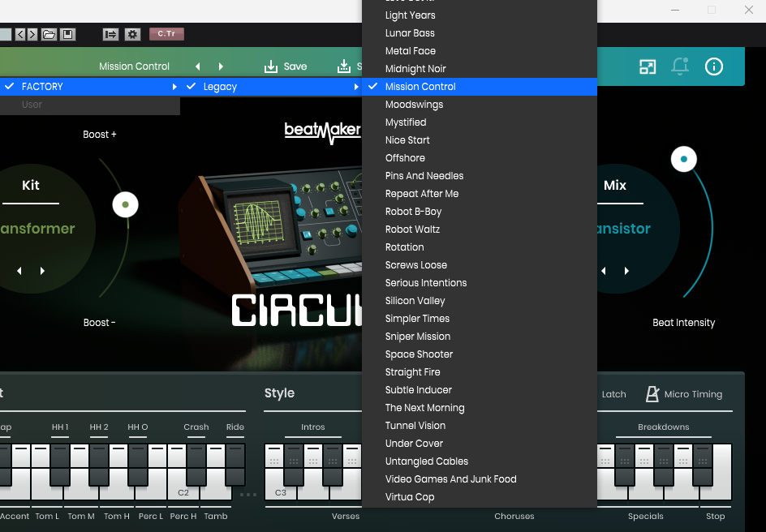
Task: Choose Repeat After Me from the list
Action: pos(480,194)
